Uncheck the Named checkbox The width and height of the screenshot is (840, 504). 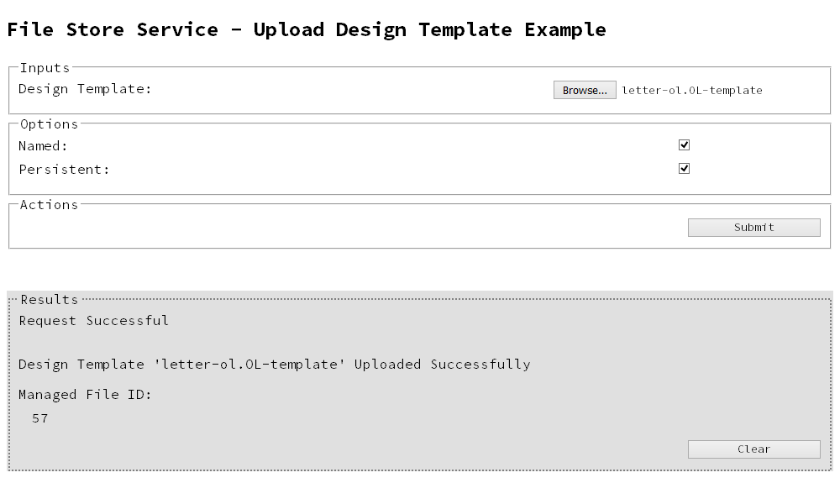(684, 144)
